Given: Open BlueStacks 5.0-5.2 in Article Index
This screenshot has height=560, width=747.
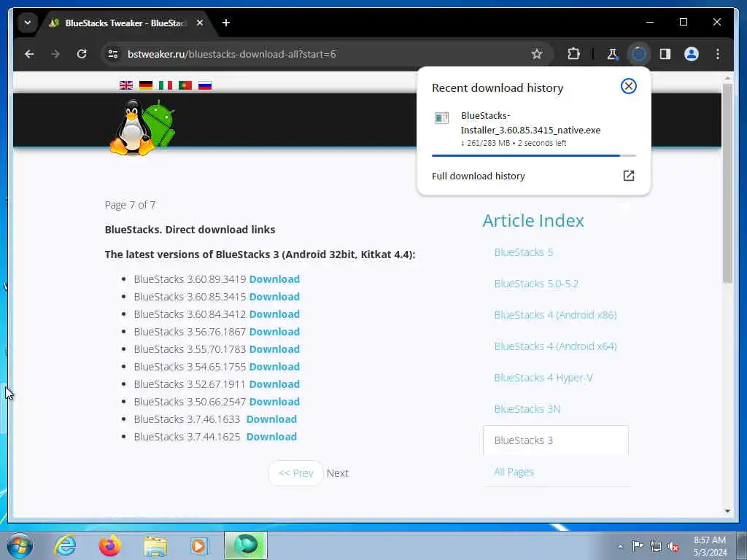Looking at the screenshot, I should pyautogui.click(x=536, y=284).
